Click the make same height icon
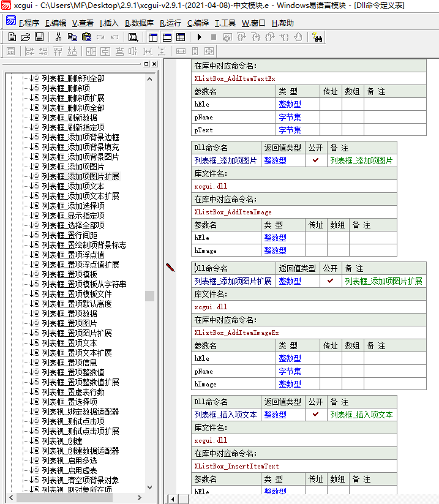 point(195,51)
